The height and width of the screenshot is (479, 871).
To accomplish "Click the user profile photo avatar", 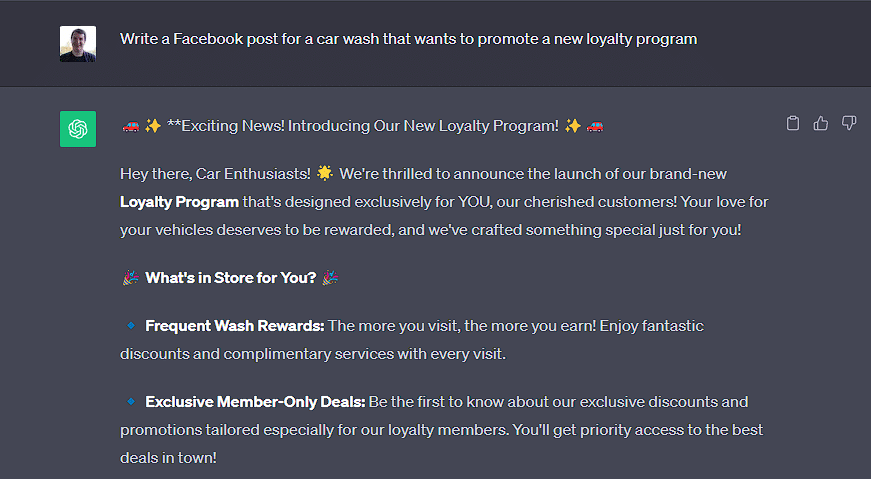I will [78, 44].
